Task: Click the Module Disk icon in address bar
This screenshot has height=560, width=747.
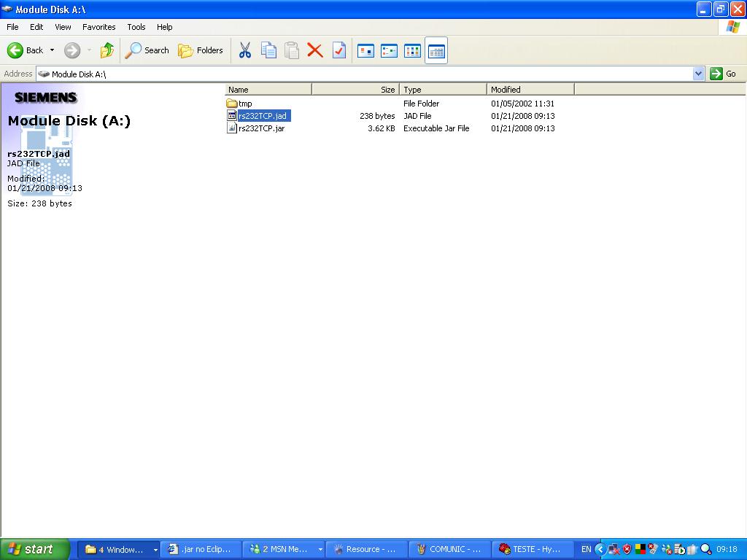Action: pos(44,74)
